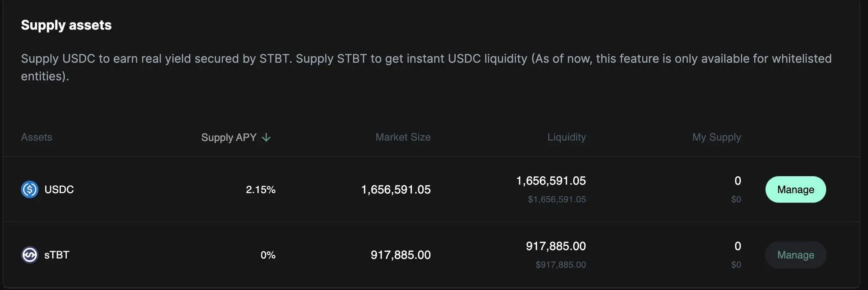Sort table by Supply APY header
868x290 pixels.
(229, 138)
